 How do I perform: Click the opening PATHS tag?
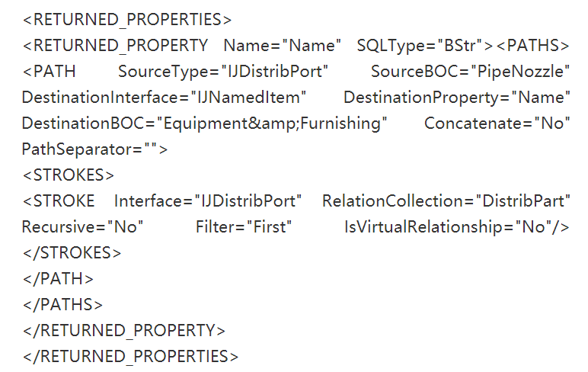[533, 46]
